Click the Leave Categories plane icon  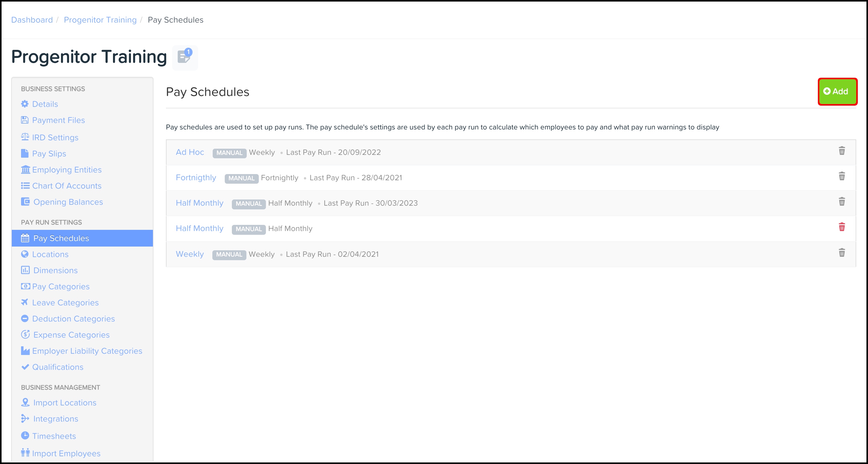tap(24, 302)
